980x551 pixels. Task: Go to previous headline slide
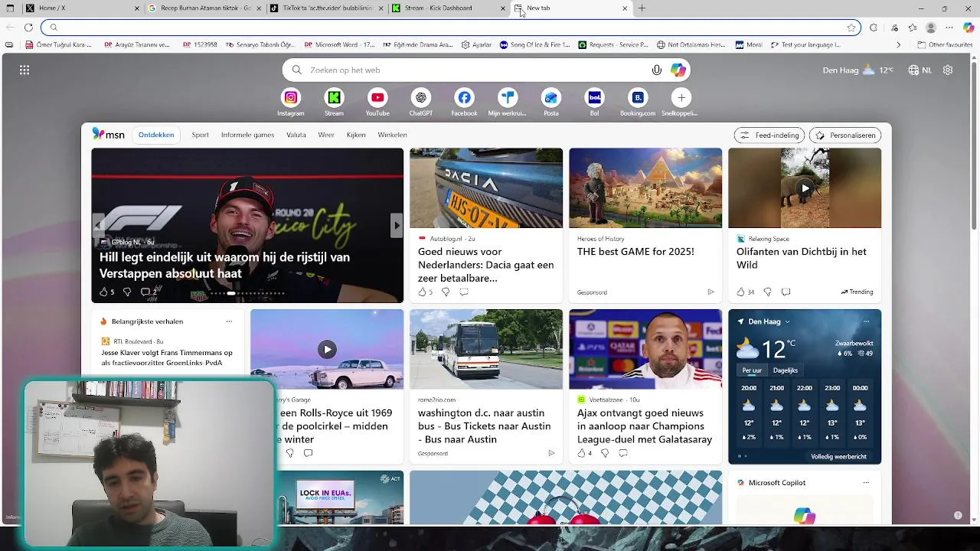point(98,225)
